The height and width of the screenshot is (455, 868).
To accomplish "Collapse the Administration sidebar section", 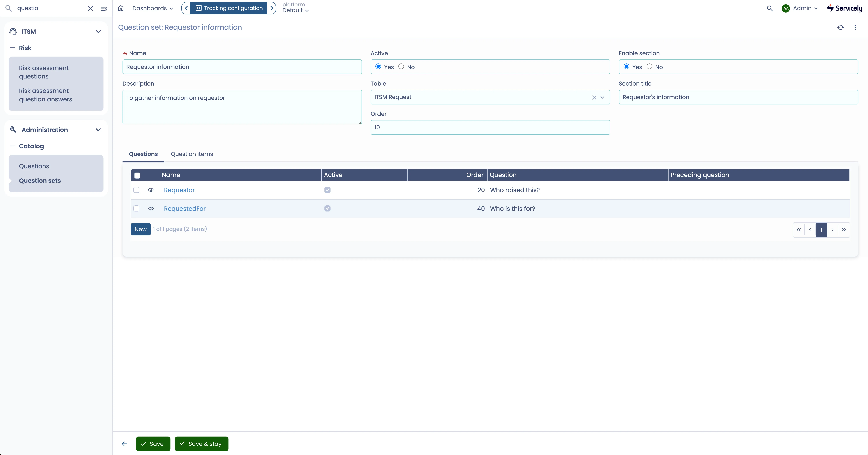I will pyautogui.click(x=98, y=130).
